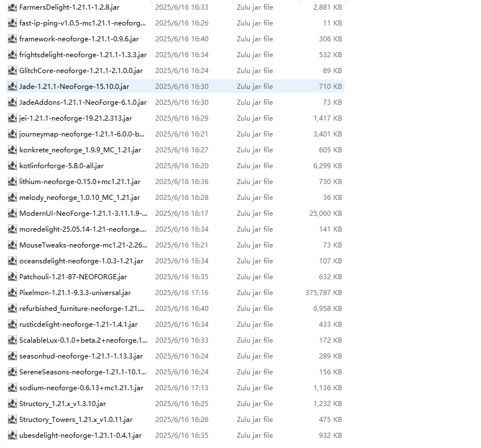Click the oceansdelight-neoforge-1.0.3-1.21.jar file name
The image size is (481, 448).
point(81,261)
